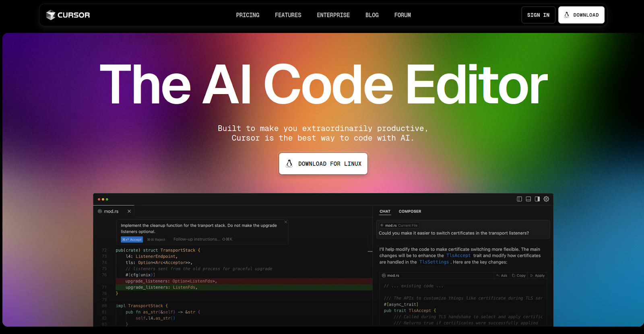Apply the mod.rs code block
The image size is (644, 334).
tap(537, 276)
